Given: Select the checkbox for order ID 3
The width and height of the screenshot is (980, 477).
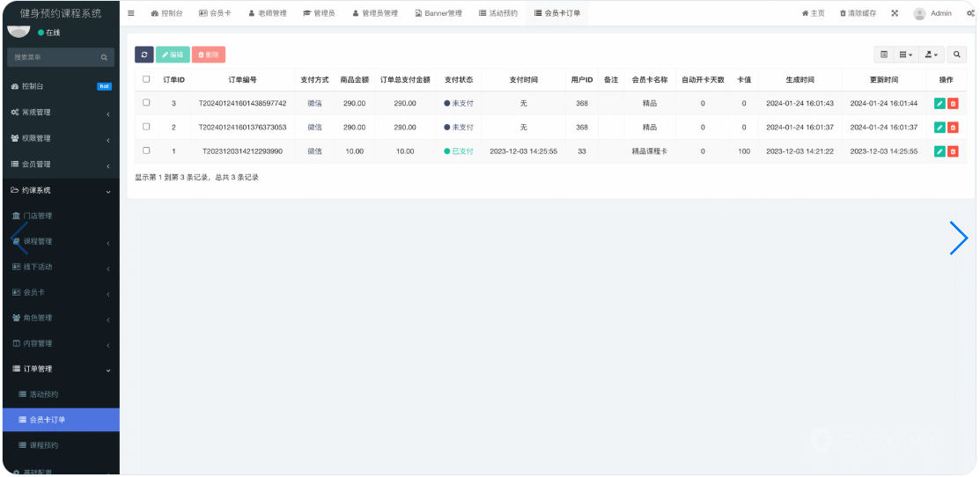Looking at the screenshot, I should tap(146, 103).
